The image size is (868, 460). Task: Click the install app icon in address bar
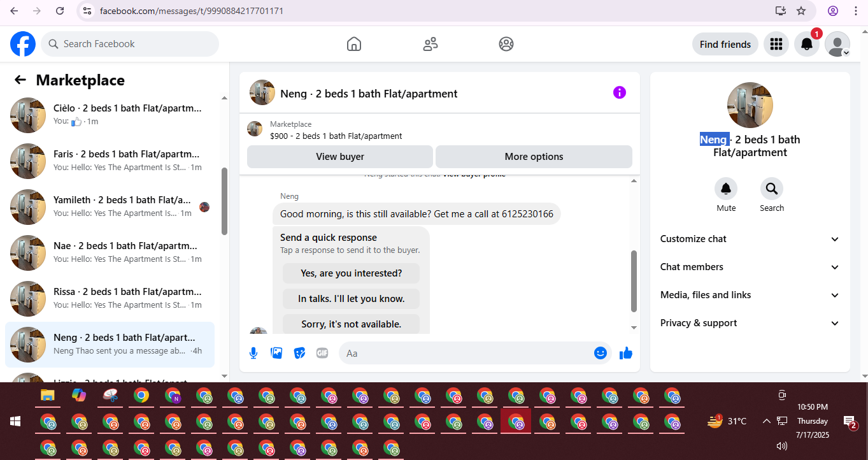coord(781,11)
